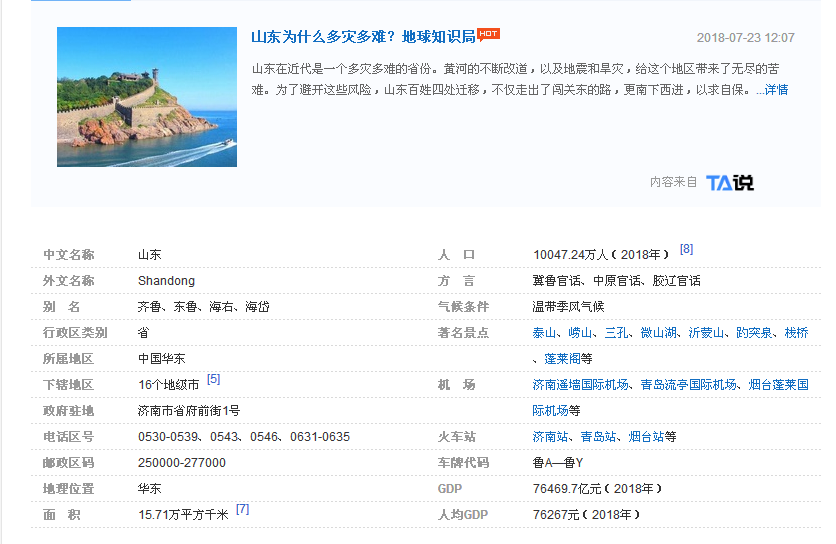The width and height of the screenshot is (836, 544).
Task: Click the 电话区号 field label
Action: [x=68, y=437]
